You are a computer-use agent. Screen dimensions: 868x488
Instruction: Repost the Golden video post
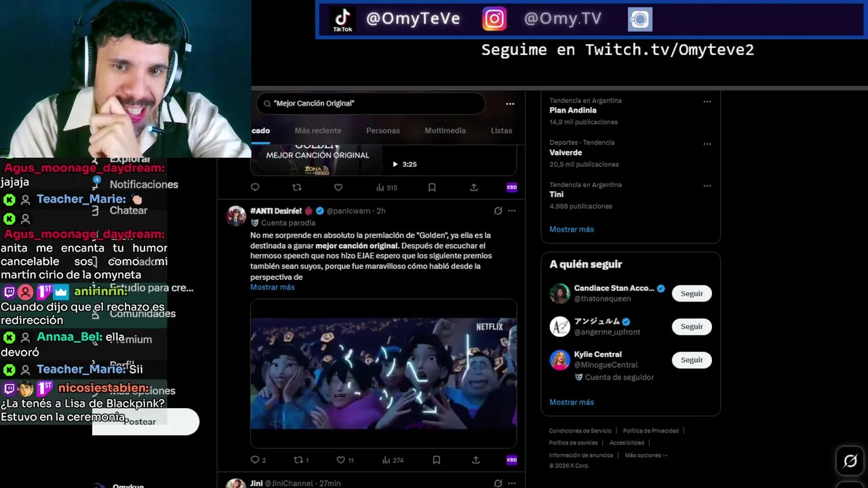coord(296,188)
